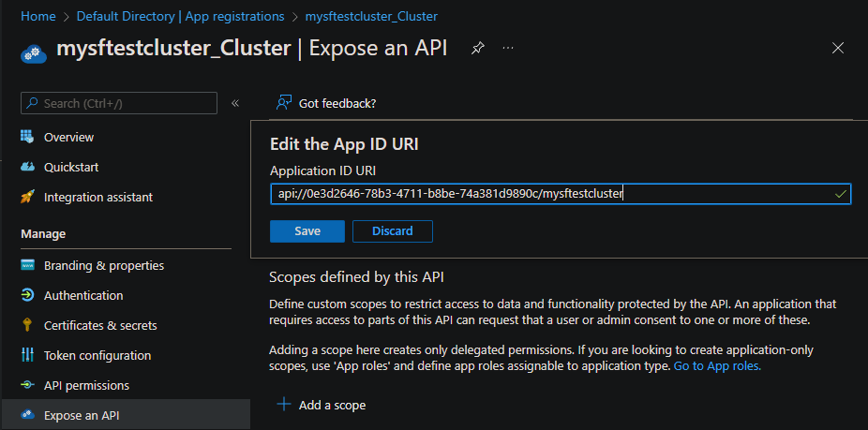This screenshot has height=430, width=868.
Task: Open API permissions menu item
Action: [86, 385]
